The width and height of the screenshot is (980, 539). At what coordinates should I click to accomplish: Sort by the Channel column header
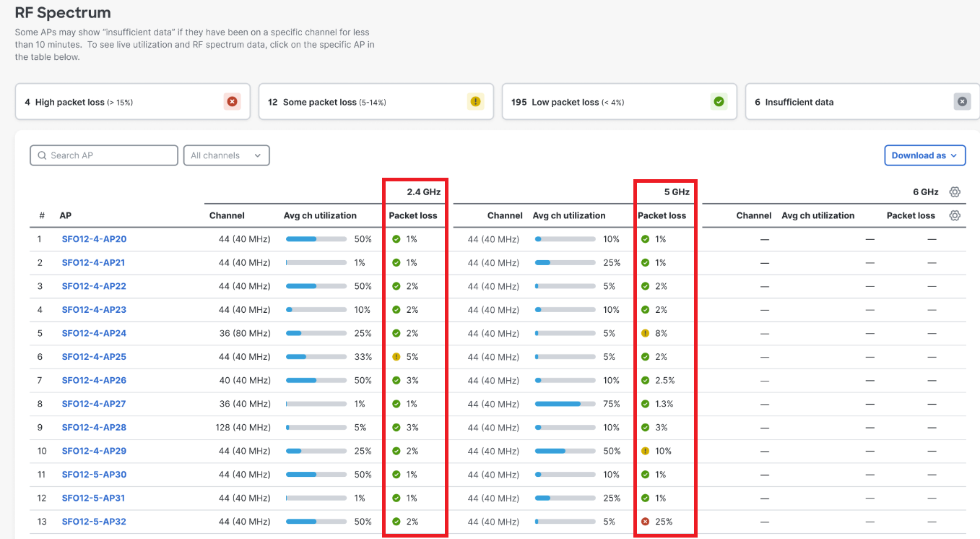227,215
